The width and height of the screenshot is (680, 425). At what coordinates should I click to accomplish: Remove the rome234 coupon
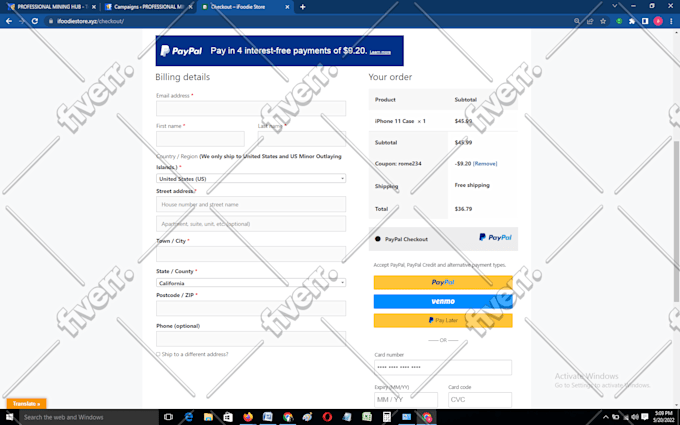tap(485, 163)
